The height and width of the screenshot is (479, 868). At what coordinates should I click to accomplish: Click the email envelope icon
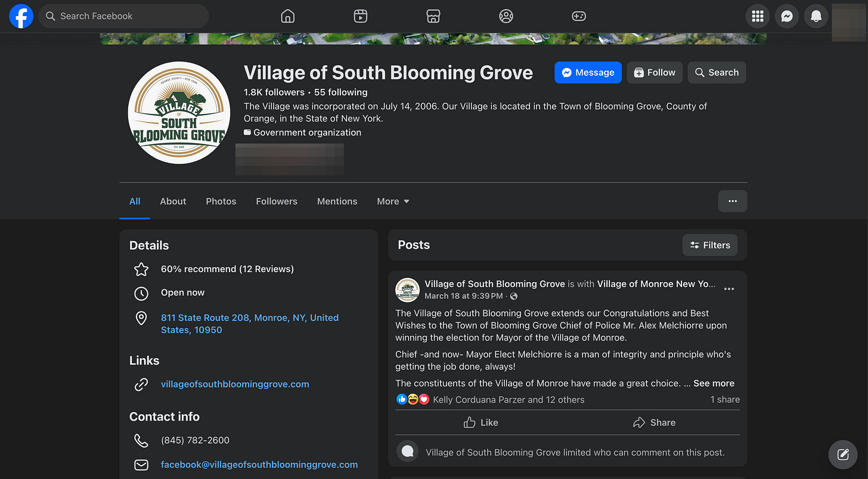pyautogui.click(x=141, y=465)
